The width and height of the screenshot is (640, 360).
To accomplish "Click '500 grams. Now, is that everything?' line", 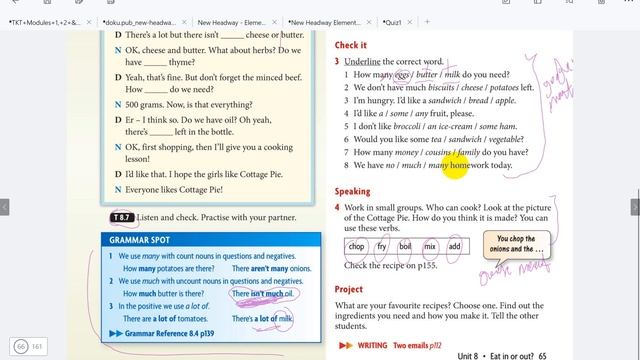I will pyautogui.click(x=189, y=105).
